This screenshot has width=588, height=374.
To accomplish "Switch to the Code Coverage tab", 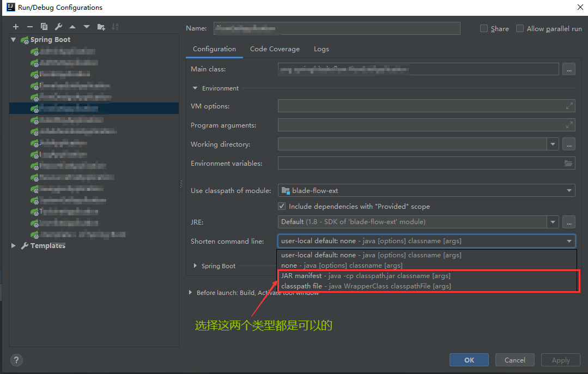I will pos(275,49).
